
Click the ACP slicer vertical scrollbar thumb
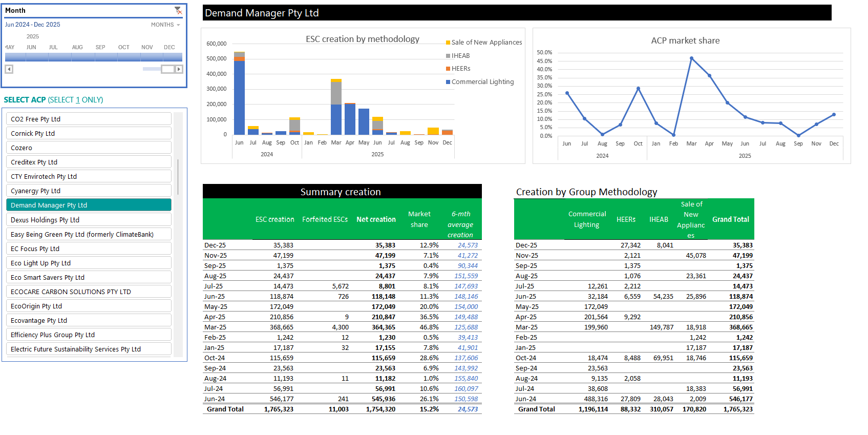point(178,177)
